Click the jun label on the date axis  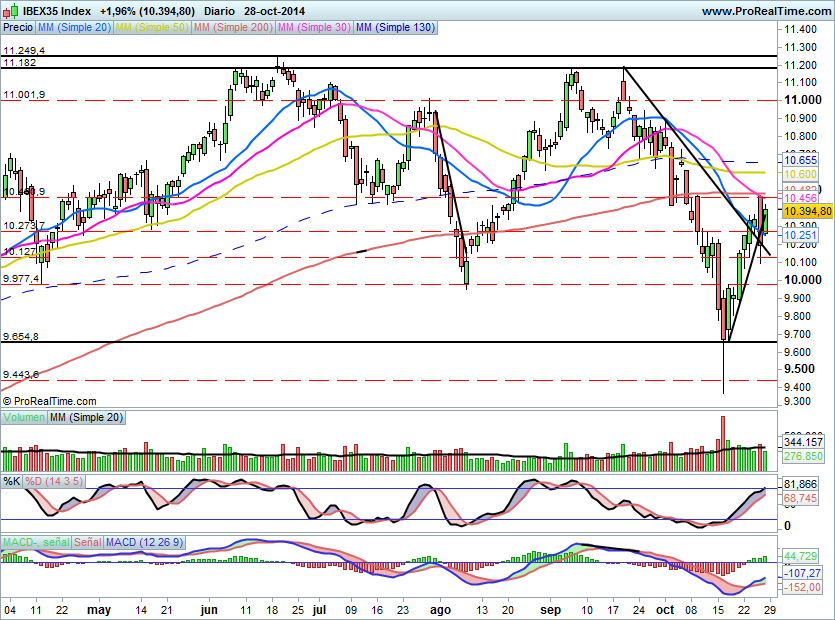(209, 610)
